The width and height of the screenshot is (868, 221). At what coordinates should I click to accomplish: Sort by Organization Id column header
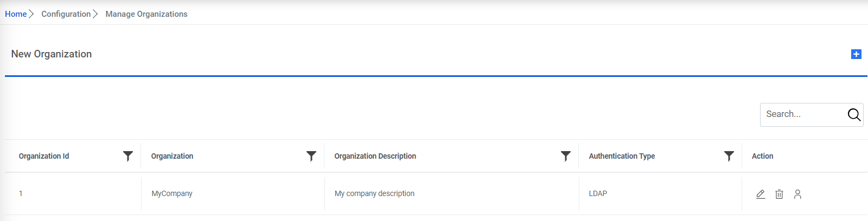pos(44,156)
